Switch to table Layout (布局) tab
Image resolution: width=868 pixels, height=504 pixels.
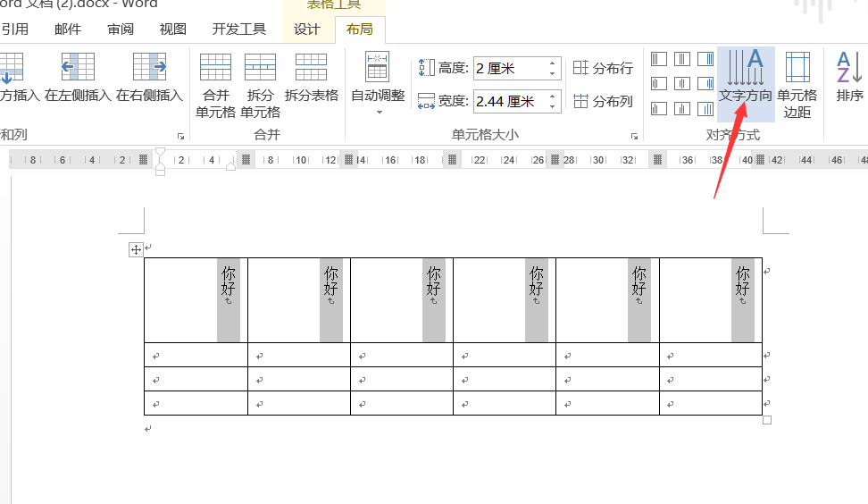pos(360,29)
